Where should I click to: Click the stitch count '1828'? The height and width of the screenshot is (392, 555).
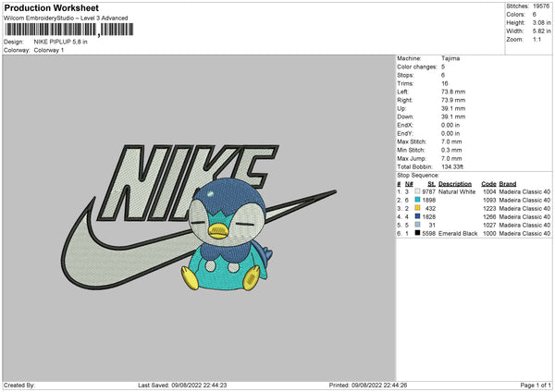(428, 217)
